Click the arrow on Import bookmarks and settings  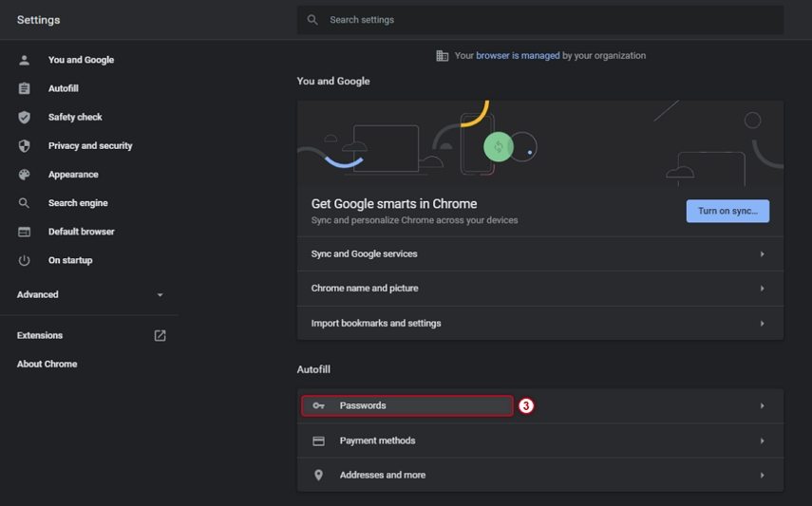763,323
